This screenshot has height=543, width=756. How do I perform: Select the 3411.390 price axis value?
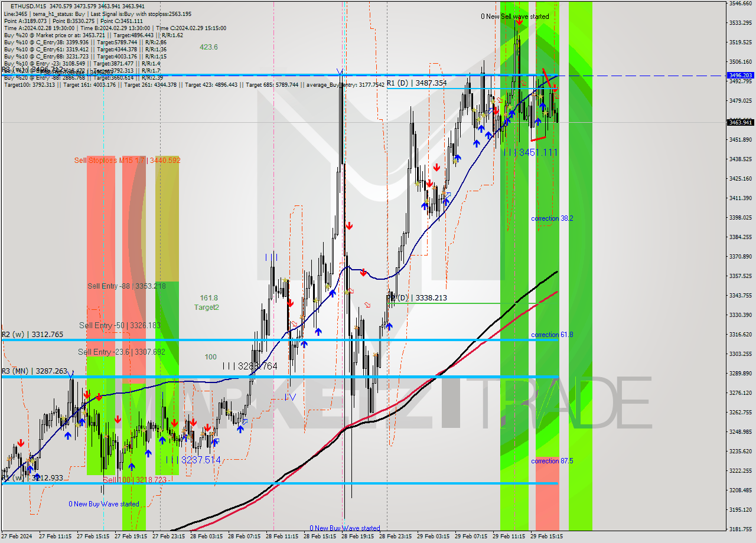click(x=740, y=198)
